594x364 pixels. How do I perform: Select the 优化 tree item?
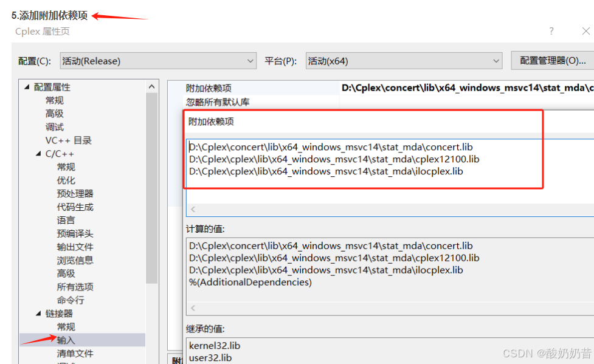pos(66,180)
